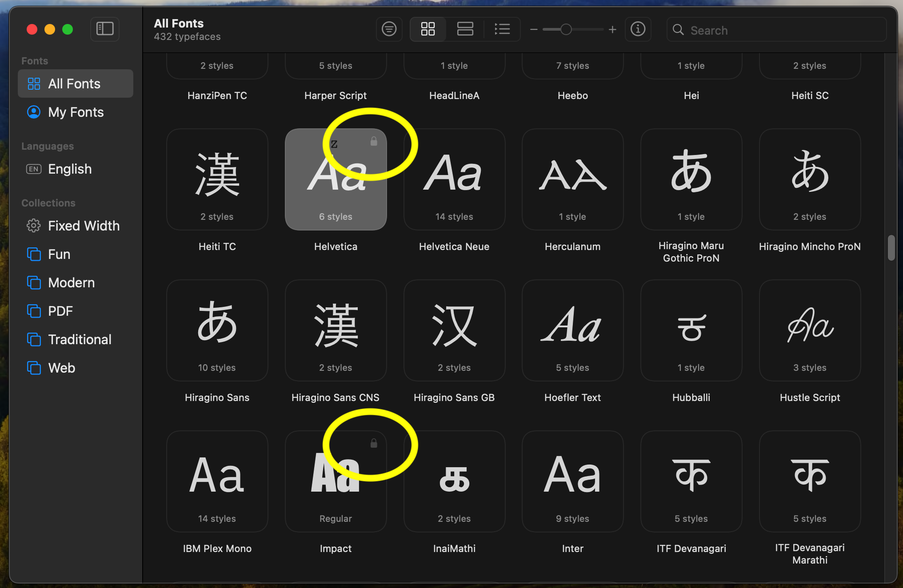Open the Fixed Width smart collection

(x=84, y=226)
